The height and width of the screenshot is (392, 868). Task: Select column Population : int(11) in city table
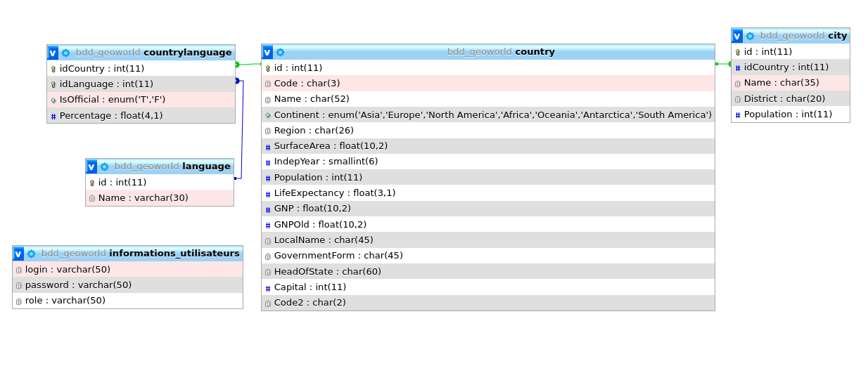[791, 115]
